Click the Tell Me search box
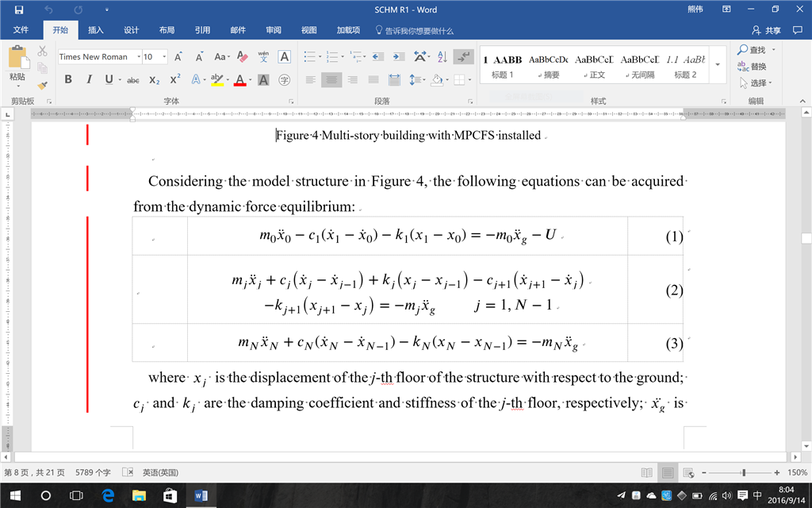The image size is (812, 508). coord(414,31)
